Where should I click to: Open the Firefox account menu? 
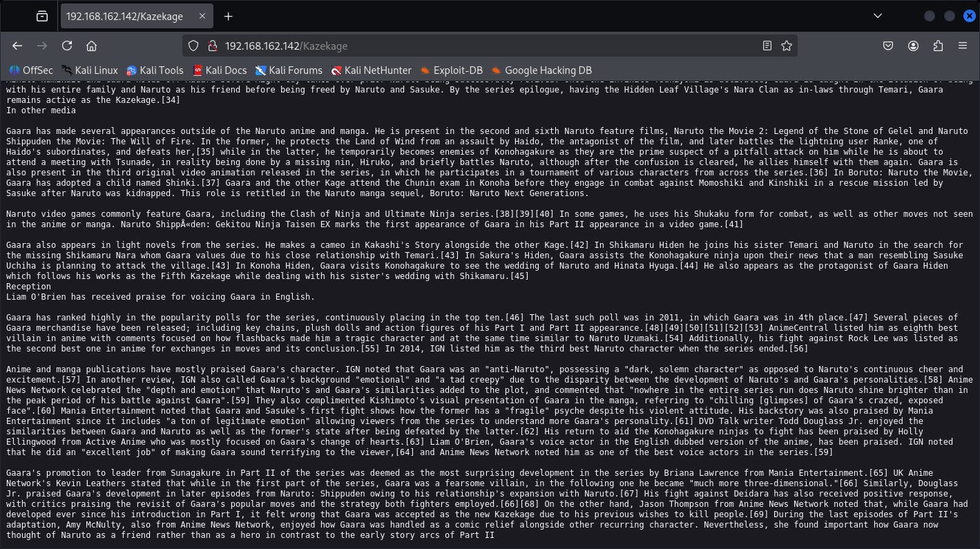tap(913, 46)
